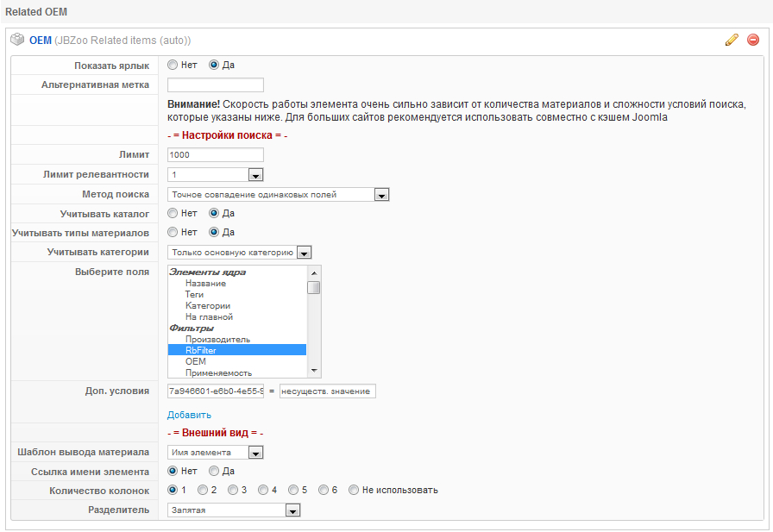Click the red delete icon for OEM
The image size is (773, 532).
(753, 40)
